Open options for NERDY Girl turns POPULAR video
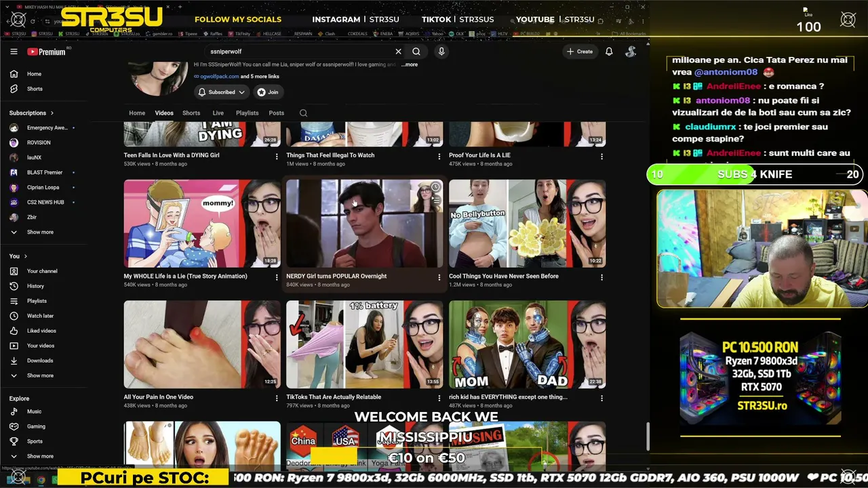The width and height of the screenshot is (868, 488). coord(439,277)
